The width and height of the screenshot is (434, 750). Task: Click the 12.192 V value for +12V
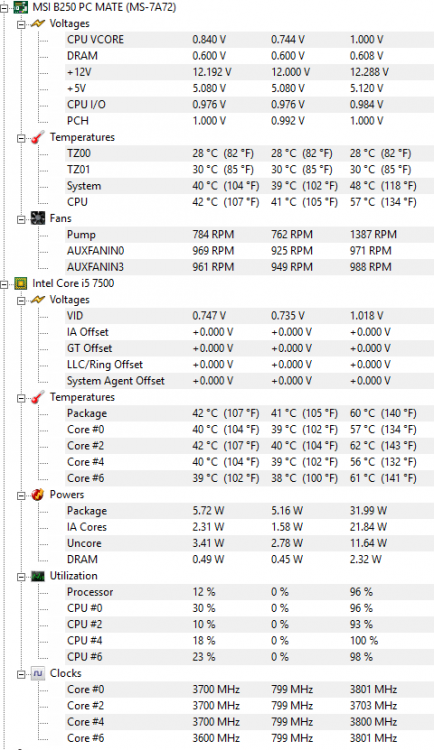point(211,72)
